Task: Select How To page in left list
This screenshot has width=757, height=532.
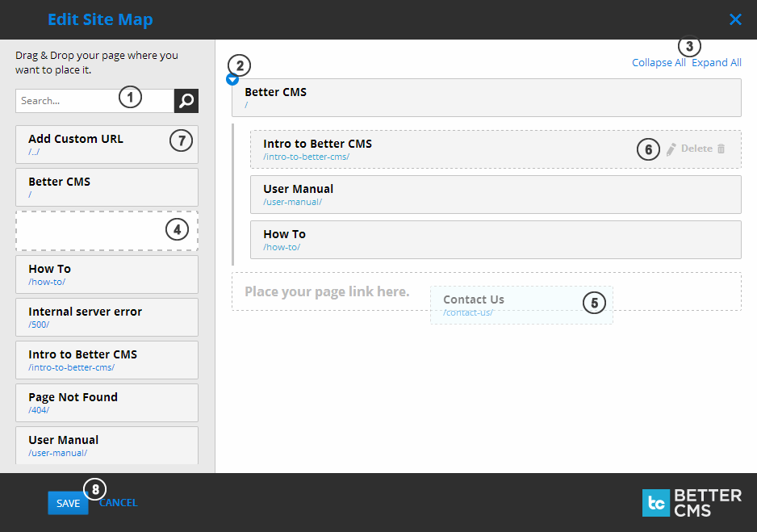Action: point(107,274)
